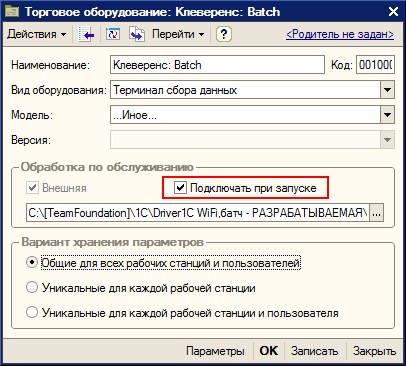Viewport: 406px width, 366px height.
Task: Click the OK button
Action: click(x=269, y=351)
